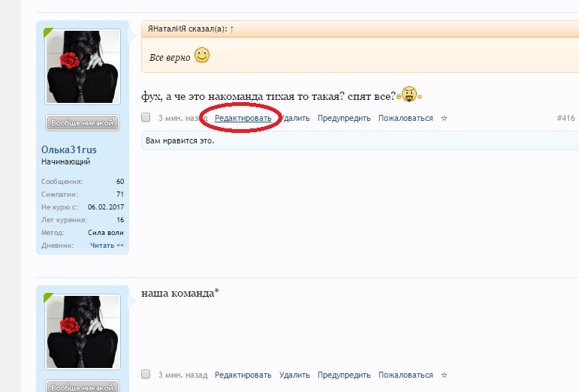This screenshot has width=579, height=392.
Task: Open the permalink #416
Action: click(x=565, y=118)
